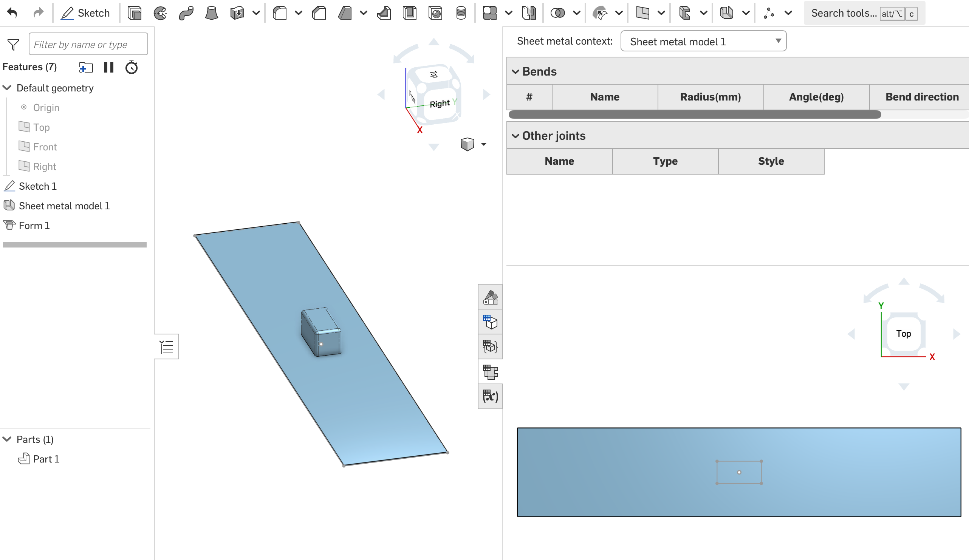The height and width of the screenshot is (560, 969).
Task: Open the Sheet metal context dropdown
Action: pos(703,41)
